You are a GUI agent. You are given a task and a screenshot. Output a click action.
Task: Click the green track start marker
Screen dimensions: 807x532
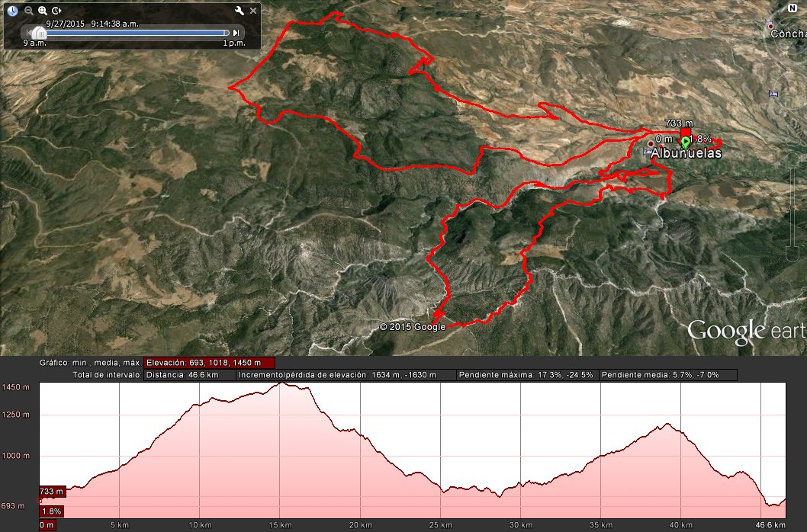point(685,142)
